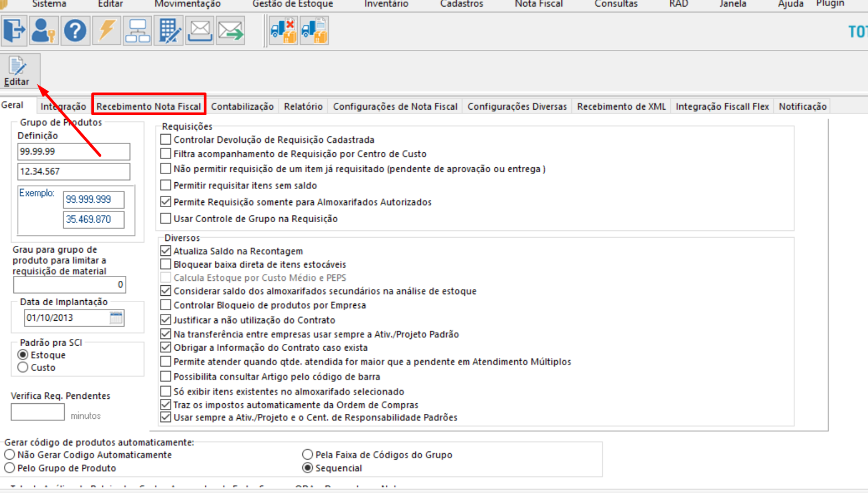868x493 pixels.
Task: Enable Permitir requisitar itens sem saldo
Action: tap(166, 185)
